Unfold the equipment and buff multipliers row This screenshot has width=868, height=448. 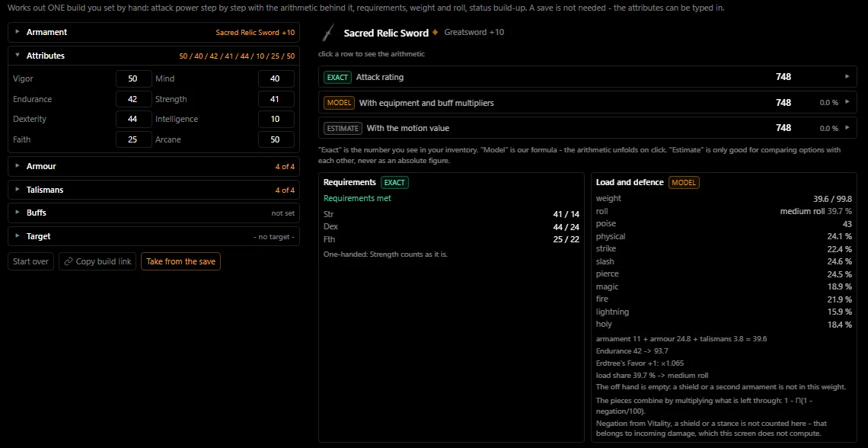[x=588, y=102]
